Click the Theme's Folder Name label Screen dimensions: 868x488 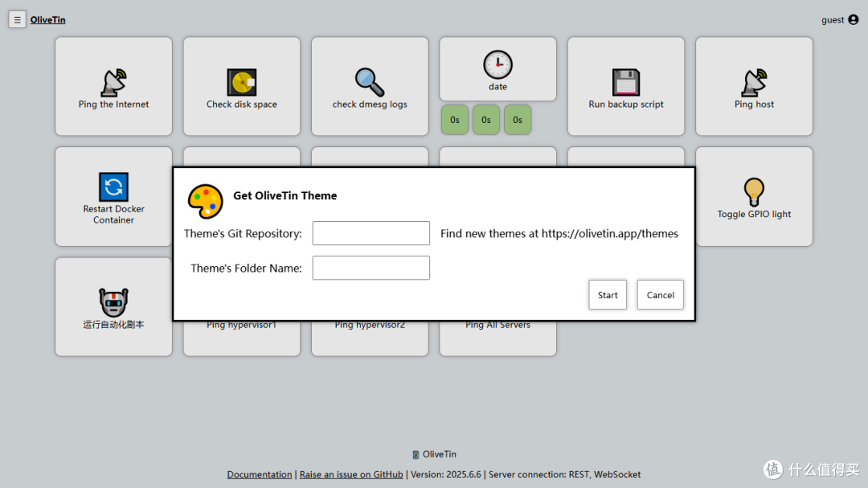pyautogui.click(x=247, y=268)
